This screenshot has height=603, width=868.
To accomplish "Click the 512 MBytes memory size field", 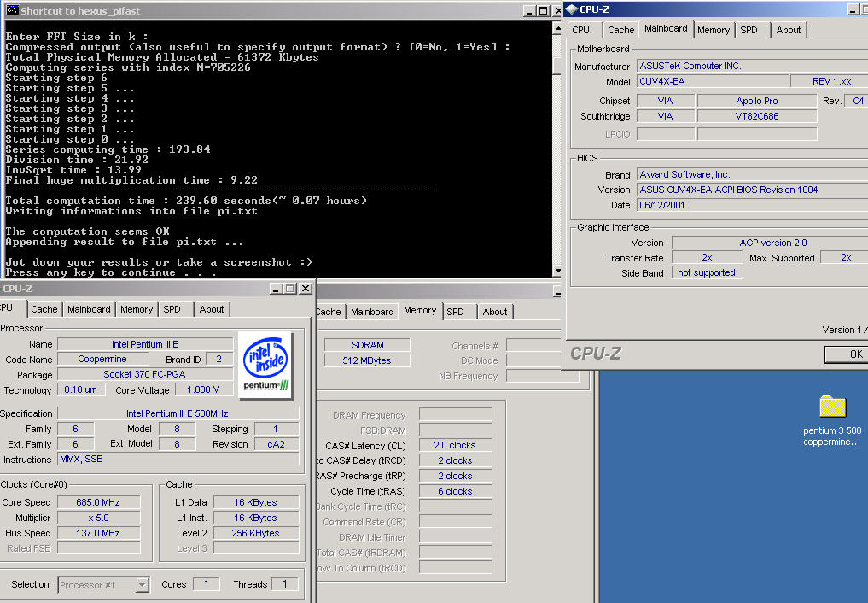I will coord(367,360).
